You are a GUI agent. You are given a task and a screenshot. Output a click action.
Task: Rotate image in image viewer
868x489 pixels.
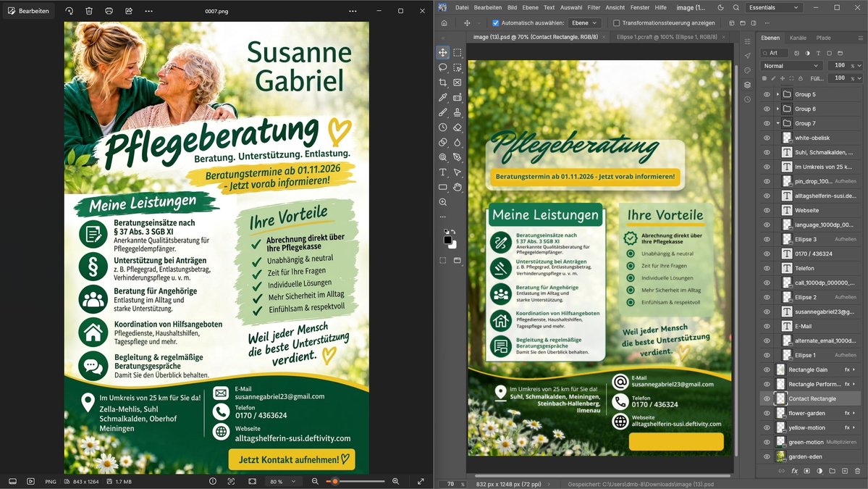pos(69,11)
